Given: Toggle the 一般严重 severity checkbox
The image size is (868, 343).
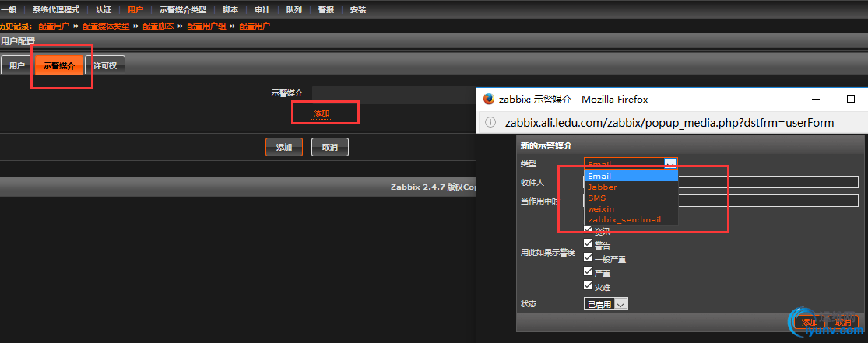Looking at the screenshot, I should click(588, 257).
